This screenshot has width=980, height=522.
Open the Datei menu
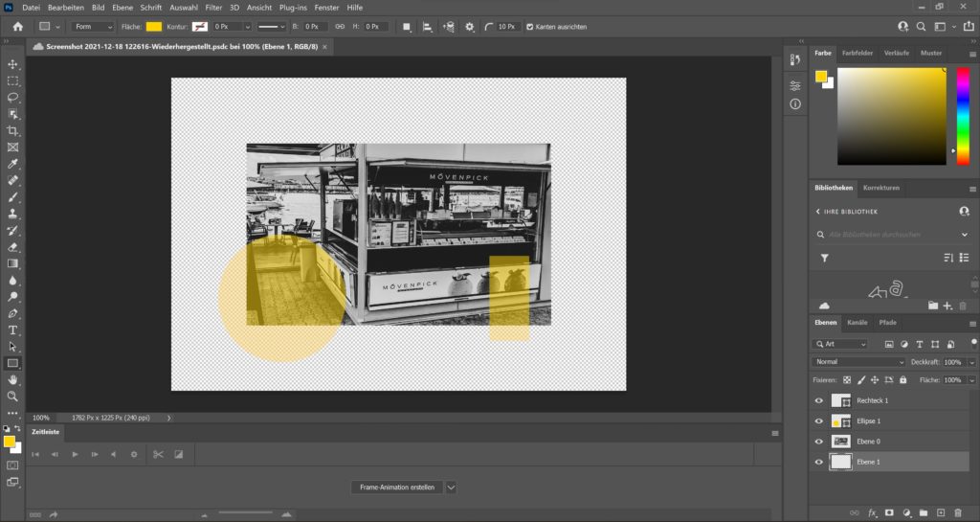click(32, 8)
